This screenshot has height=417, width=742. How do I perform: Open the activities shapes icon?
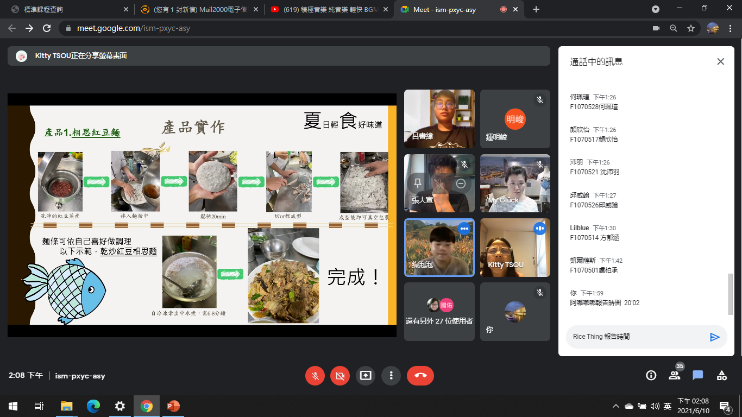[x=722, y=375]
